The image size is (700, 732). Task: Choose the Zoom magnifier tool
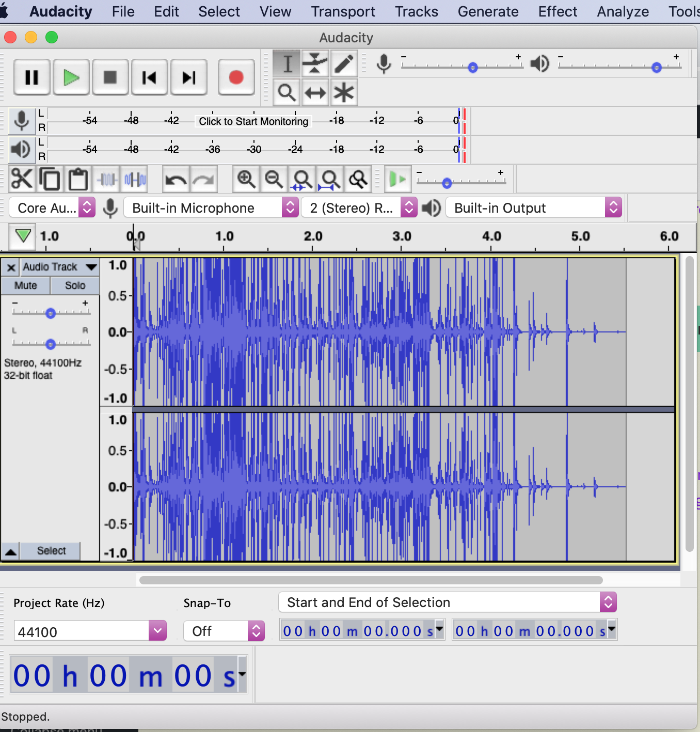287,93
